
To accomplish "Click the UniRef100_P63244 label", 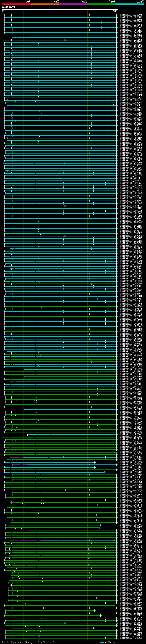I will click(131, 88).
